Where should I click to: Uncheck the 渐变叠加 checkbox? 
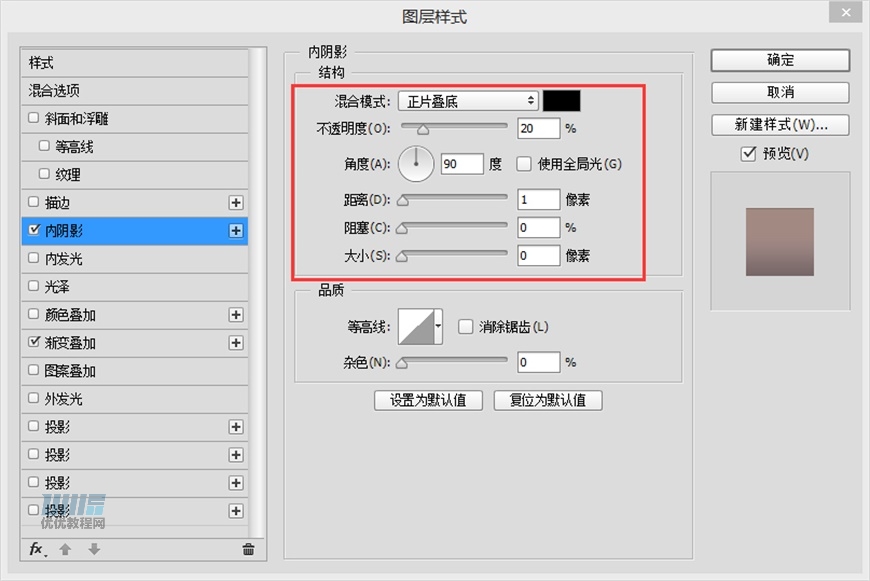click(x=34, y=342)
